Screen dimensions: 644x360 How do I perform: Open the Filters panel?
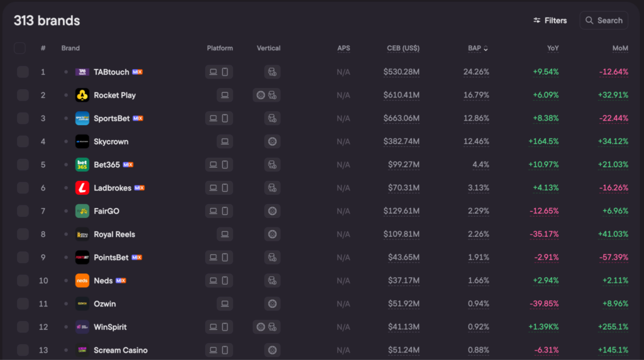pos(550,21)
